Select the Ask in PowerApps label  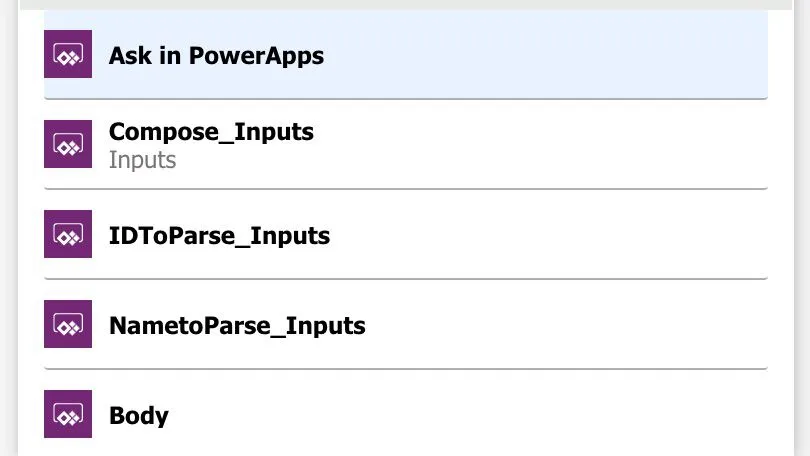click(216, 55)
